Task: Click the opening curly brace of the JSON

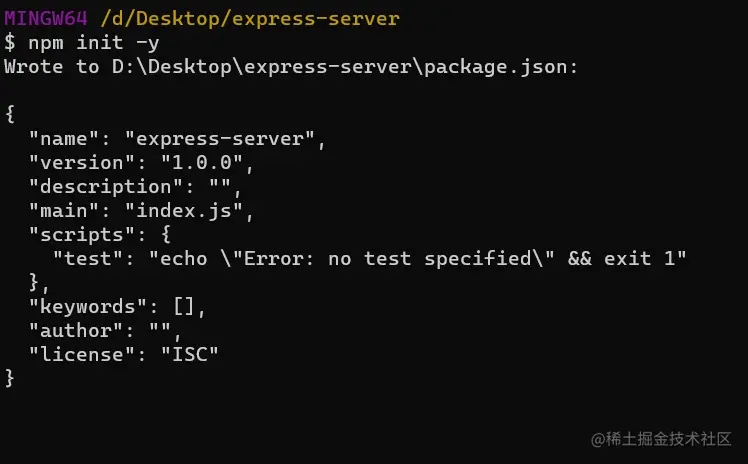Action: tap(10, 114)
